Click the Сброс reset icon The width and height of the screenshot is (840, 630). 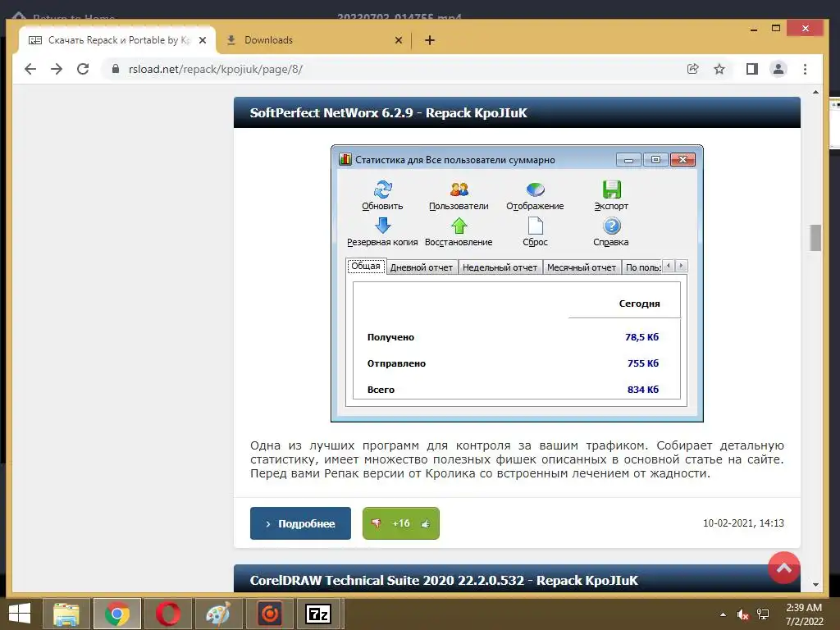pyautogui.click(x=535, y=226)
